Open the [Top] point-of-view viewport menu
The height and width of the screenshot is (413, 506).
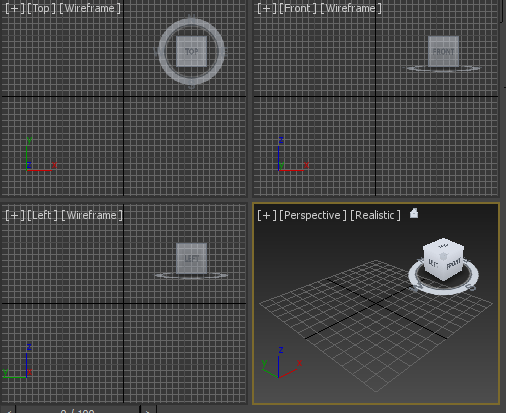[x=41, y=8]
